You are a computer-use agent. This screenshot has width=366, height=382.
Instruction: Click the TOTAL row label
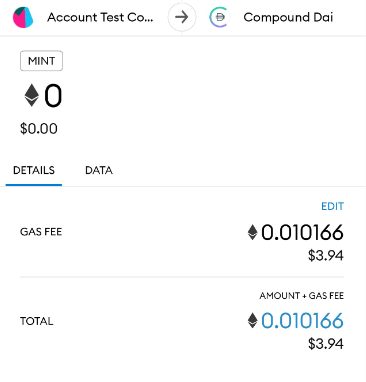point(37,321)
